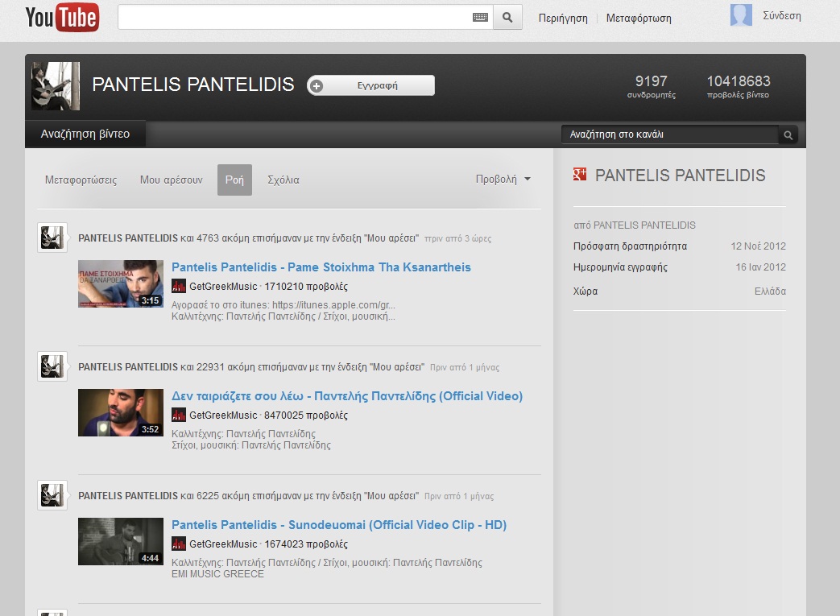The image size is (840, 616).
Task: Open the Μου αρέσουν tab
Action: tap(172, 180)
